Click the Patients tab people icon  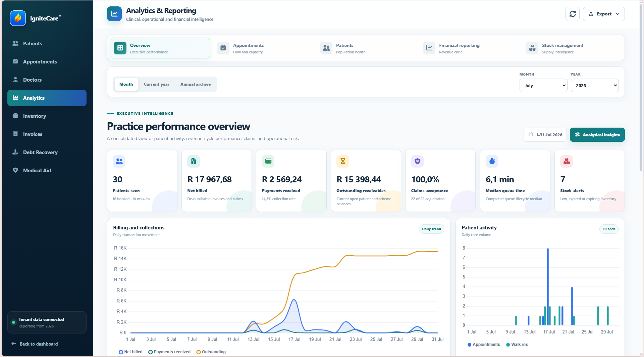click(326, 48)
